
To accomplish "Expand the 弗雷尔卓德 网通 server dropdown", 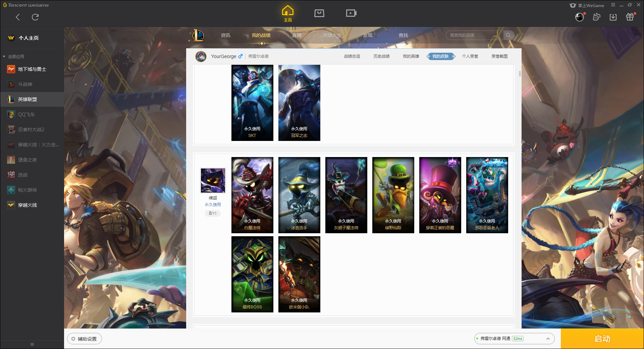I will coord(514,339).
